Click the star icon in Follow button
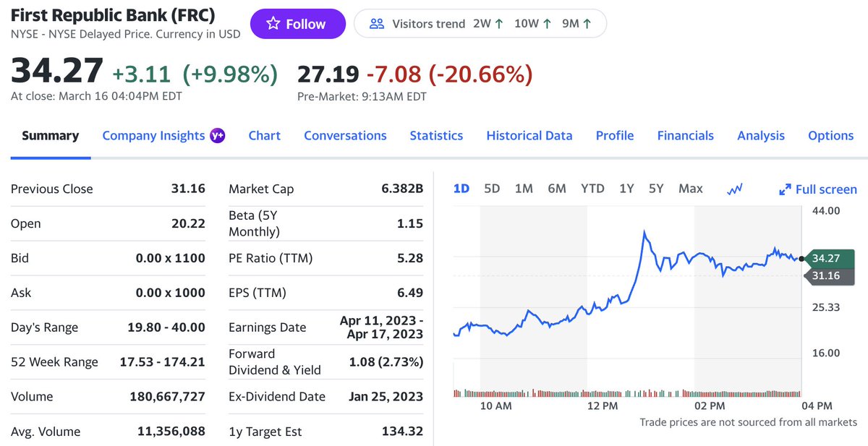The image size is (868, 446). pos(273,24)
